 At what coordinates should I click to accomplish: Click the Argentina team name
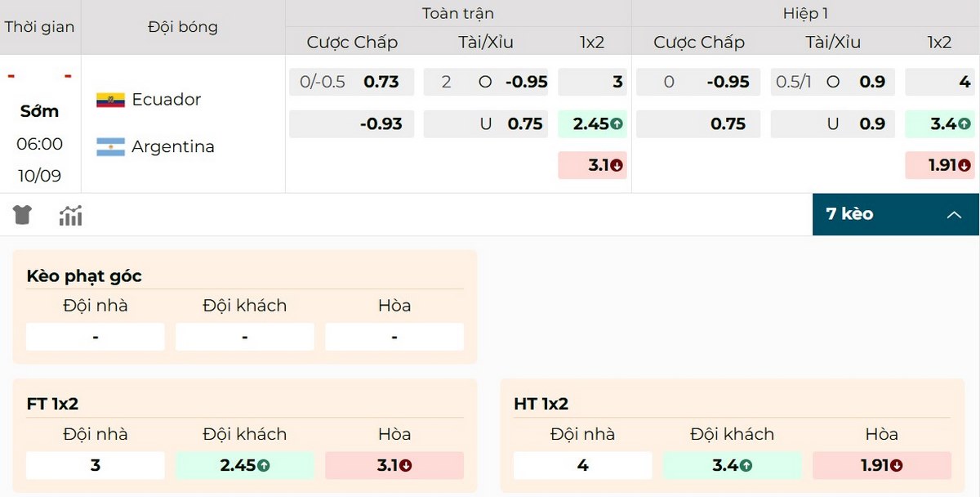click(172, 147)
